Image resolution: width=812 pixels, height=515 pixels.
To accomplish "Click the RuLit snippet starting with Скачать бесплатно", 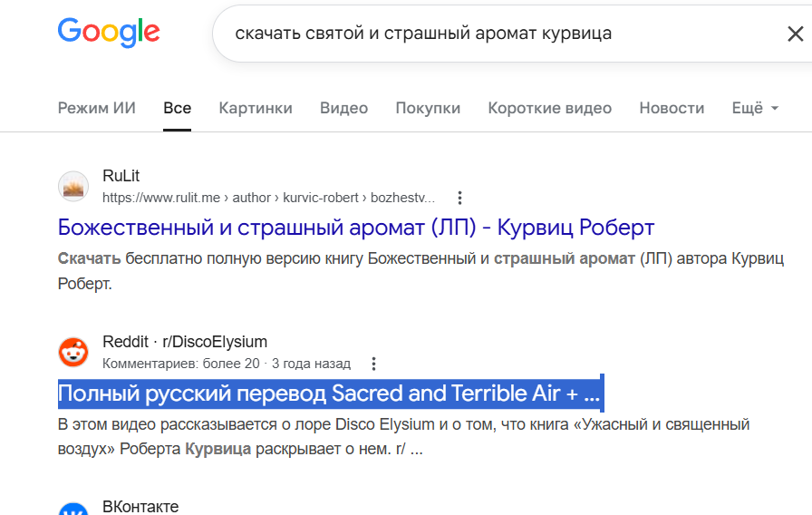I will [x=420, y=270].
